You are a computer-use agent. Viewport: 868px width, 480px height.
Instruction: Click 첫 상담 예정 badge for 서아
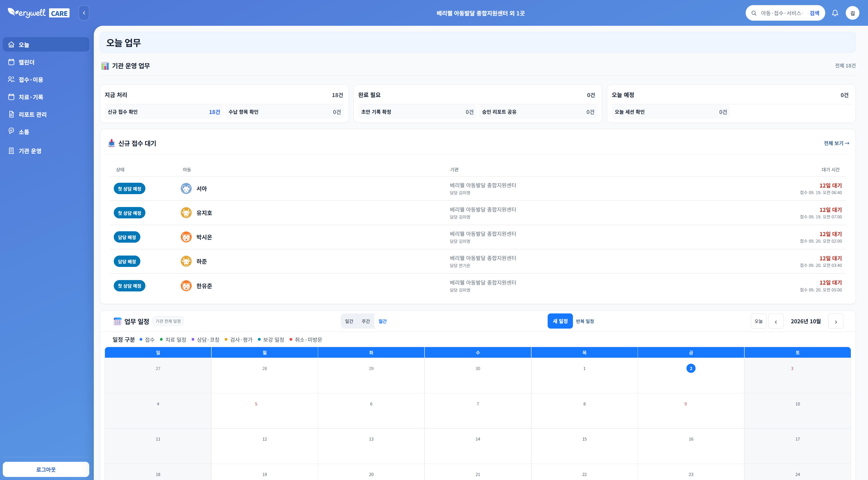pyautogui.click(x=129, y=189)
